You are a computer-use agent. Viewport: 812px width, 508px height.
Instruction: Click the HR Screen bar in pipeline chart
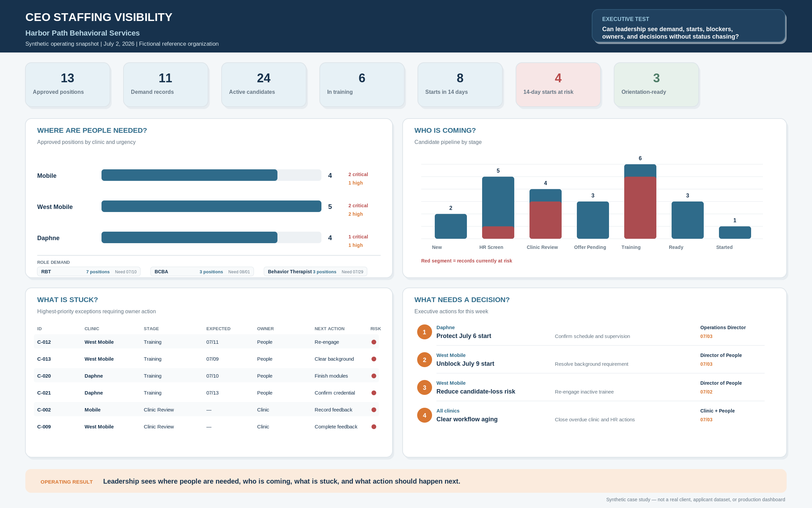pos(498,208)
